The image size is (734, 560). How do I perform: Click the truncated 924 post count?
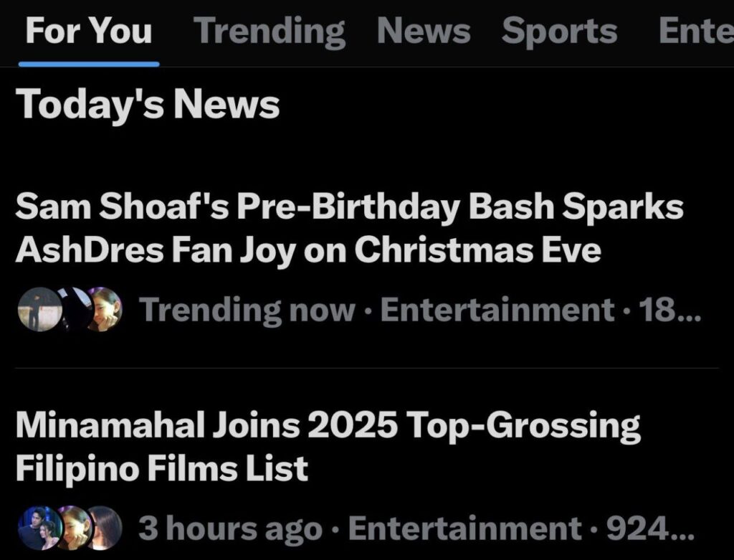click(649, 529)
